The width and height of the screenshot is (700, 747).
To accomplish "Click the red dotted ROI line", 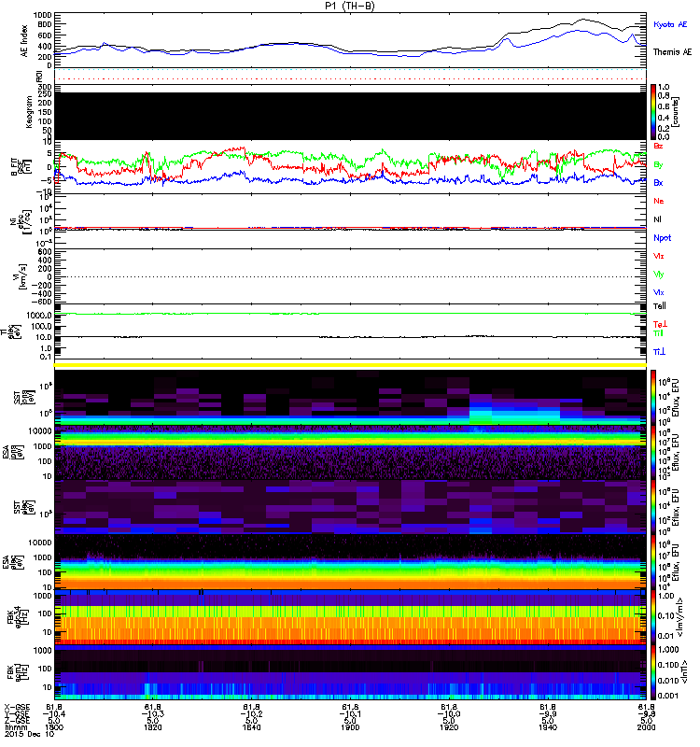I will click(x=350, y=79).
